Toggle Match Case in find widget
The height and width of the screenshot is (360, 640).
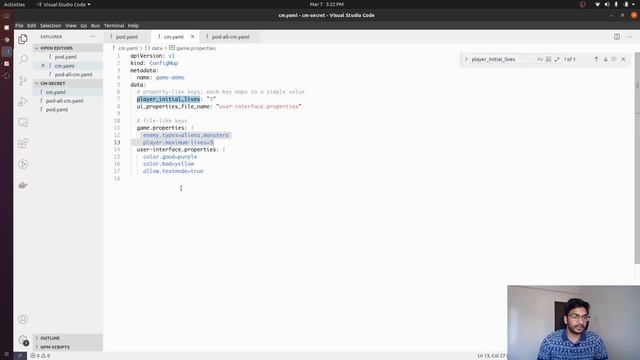point(540,59)
